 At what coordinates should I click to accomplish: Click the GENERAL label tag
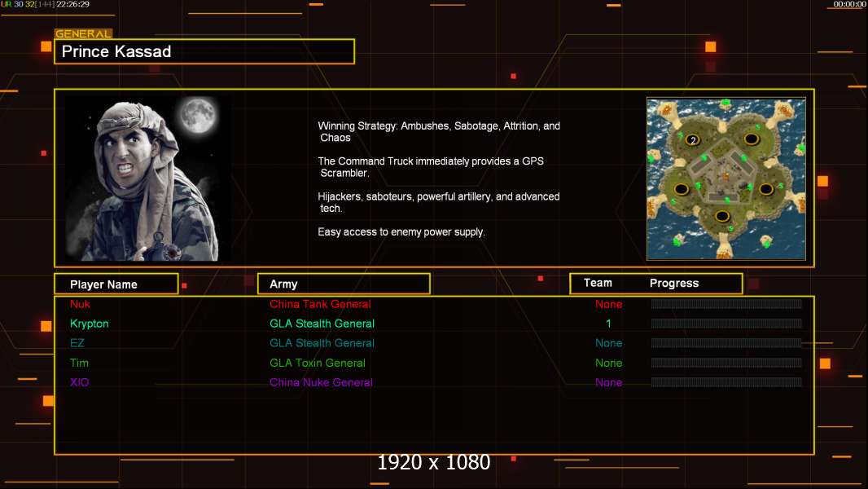[83, 33]
